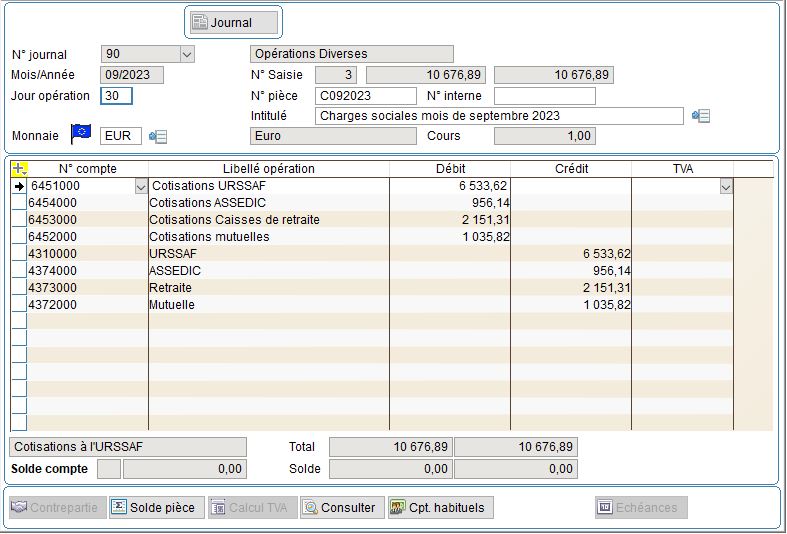The image size is (787, 534).
Task: Click the Débit column header
Action: click(x=450, y=169)
